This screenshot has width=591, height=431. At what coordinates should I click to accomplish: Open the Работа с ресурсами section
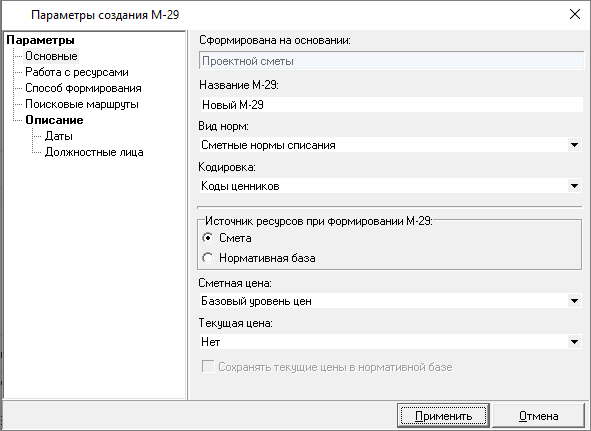[77, 72]
